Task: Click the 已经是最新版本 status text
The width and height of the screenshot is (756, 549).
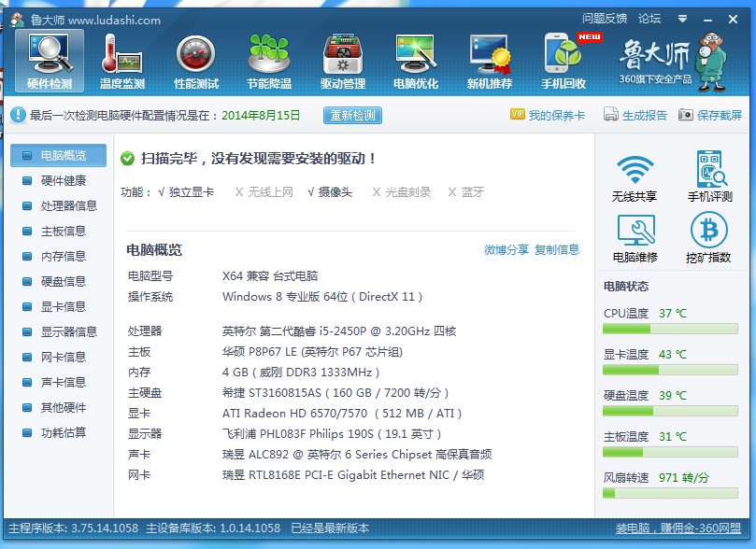Action: pos(330,528)
